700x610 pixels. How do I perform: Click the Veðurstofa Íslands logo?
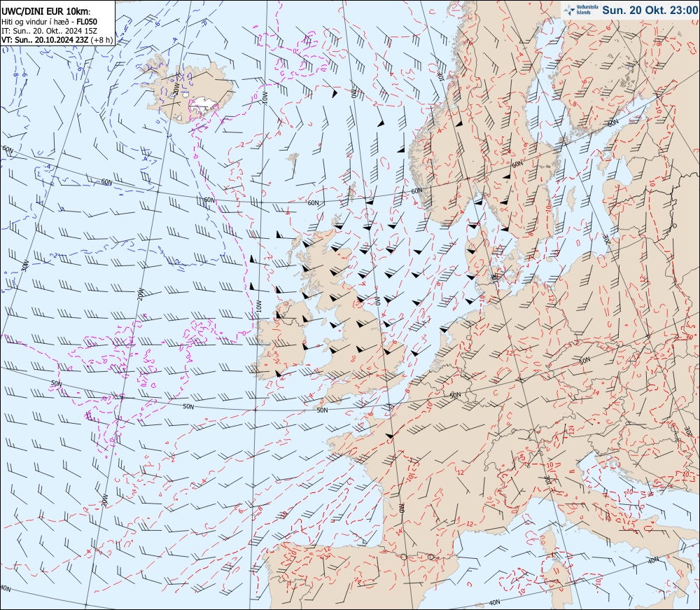pos(581,10)
